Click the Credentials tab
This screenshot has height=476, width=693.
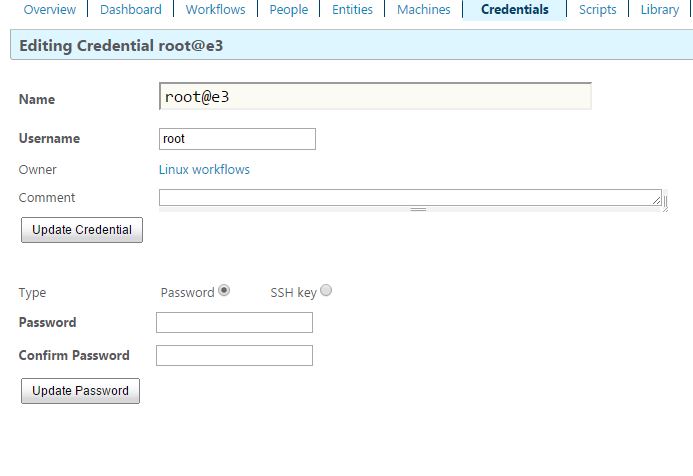coord(514,9)
